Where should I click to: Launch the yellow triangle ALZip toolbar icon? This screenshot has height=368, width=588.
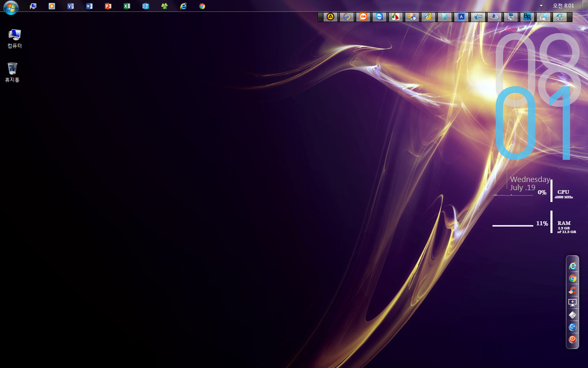pyautogui.click(x=330, y=17)
